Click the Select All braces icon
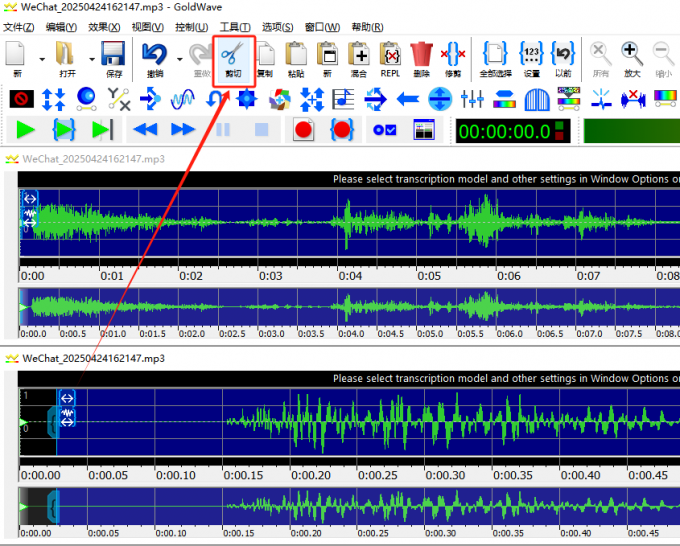This screenshot has height=546, width=680. [495, 60]
